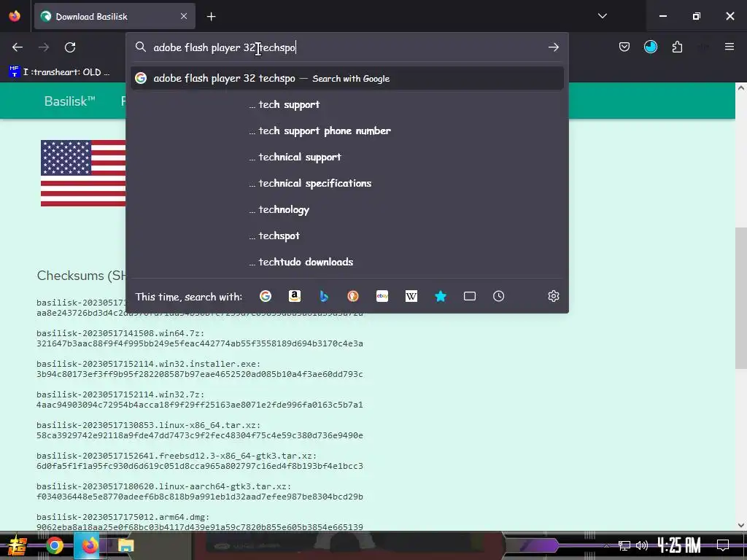Open File Explorer from the taskbar
Image resolution: width=747 pixels, height=560 pixels.
point(125,545)
